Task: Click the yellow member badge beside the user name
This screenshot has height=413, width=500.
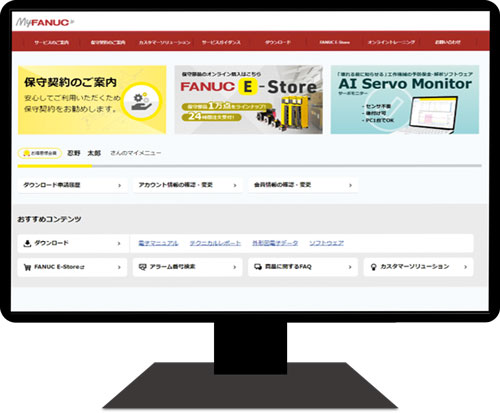Action: click(x=40, y=153)
